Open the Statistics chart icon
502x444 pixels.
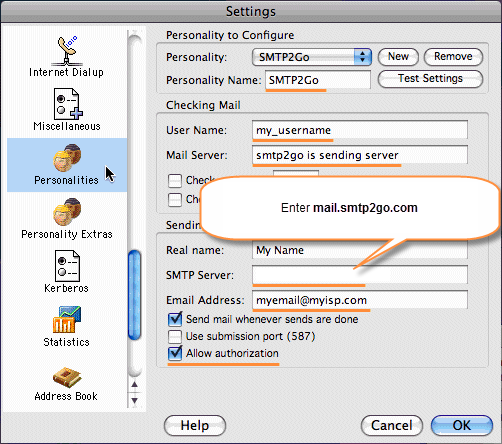click(66, 319)
